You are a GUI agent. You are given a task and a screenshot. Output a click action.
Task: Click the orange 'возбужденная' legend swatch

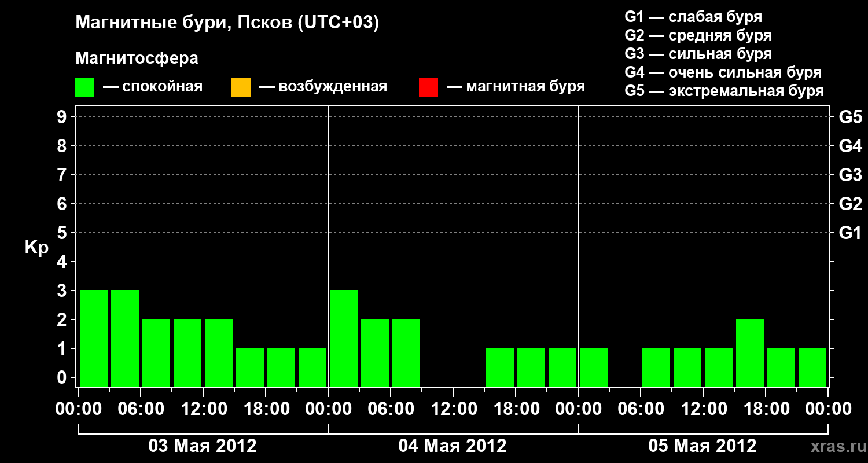pos(241,87)
